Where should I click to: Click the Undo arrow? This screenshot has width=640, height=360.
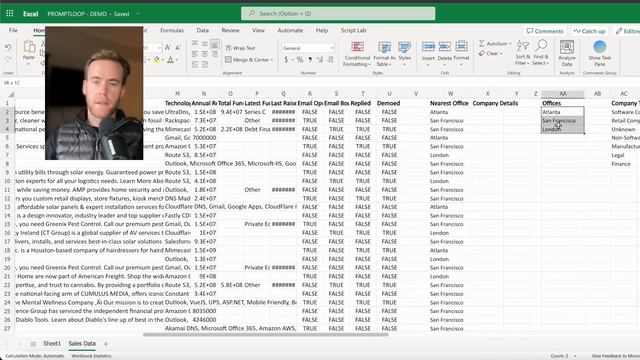click(8, 47)
